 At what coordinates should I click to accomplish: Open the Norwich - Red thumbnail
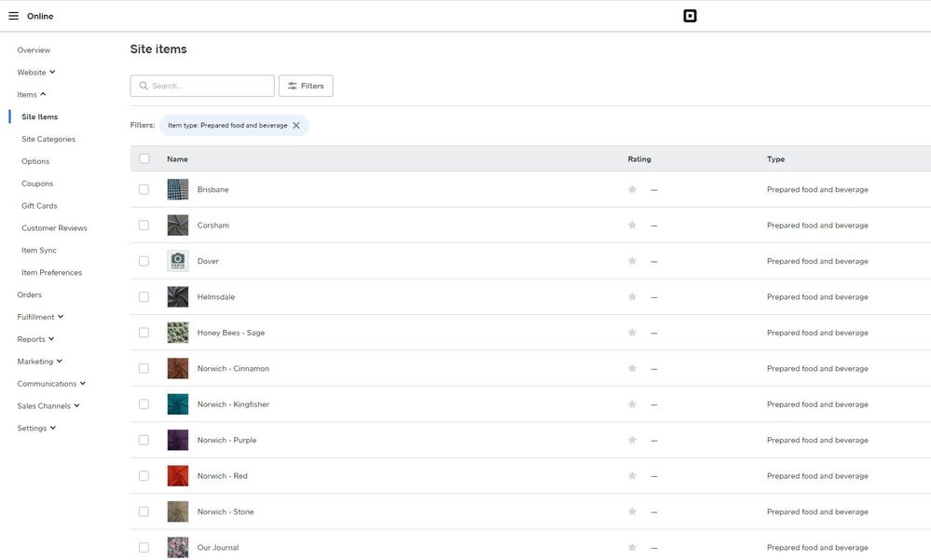[177, 475]
